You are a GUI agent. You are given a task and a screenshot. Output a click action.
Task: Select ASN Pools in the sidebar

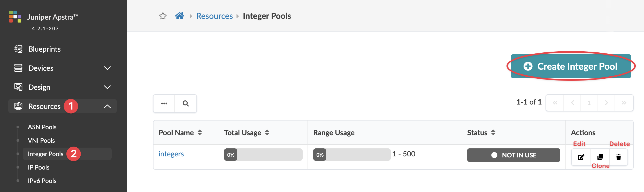(x=42, y=127)
